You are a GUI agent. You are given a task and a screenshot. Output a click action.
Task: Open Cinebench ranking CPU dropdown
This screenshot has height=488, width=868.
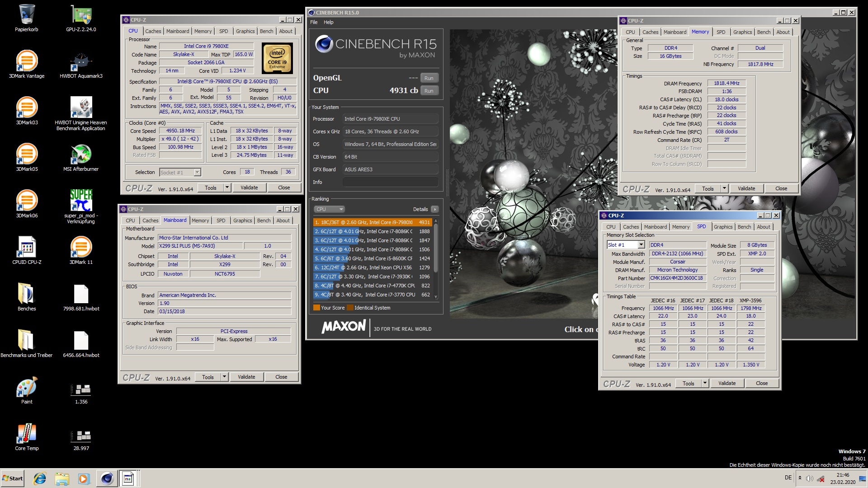(x=329, y=209)
